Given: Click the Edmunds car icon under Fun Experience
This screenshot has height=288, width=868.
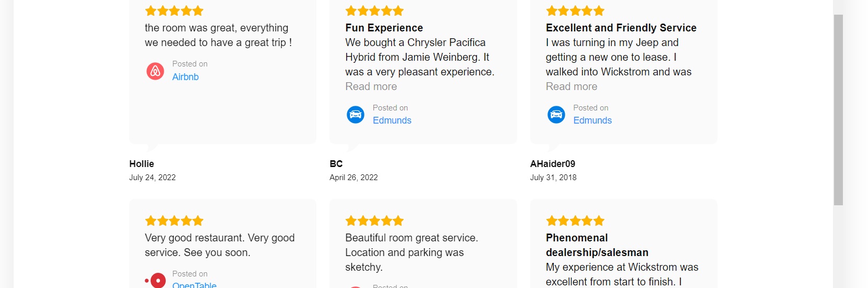Looking at the screenshot, I should 356,114.
